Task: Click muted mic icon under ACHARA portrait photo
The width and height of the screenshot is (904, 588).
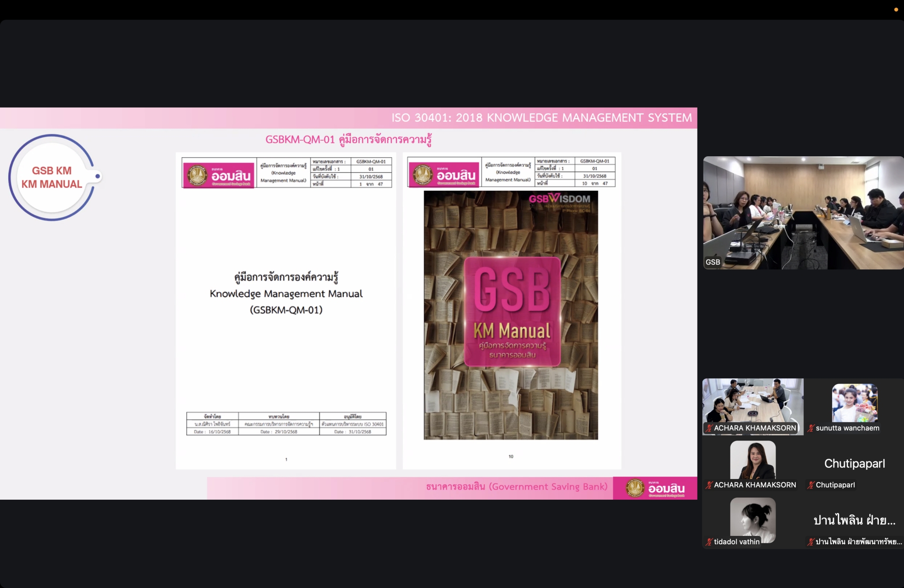Action: [x=709, y=485]
